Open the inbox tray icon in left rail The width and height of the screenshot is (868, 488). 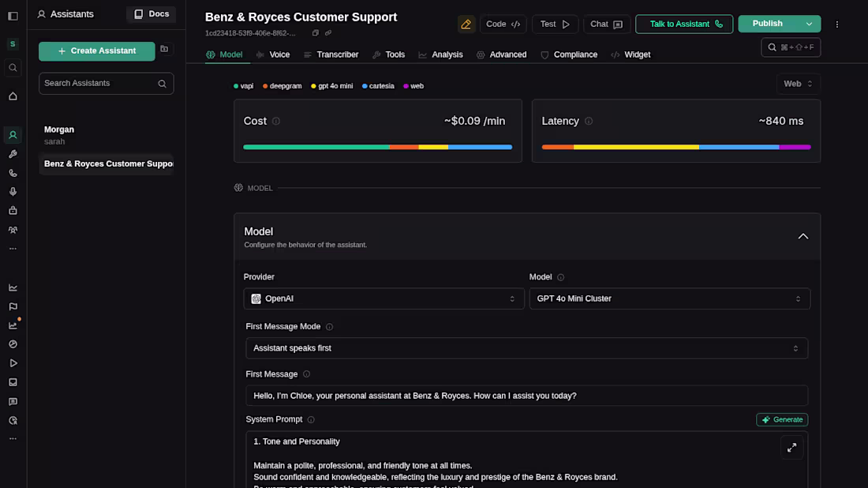[13, 382]
